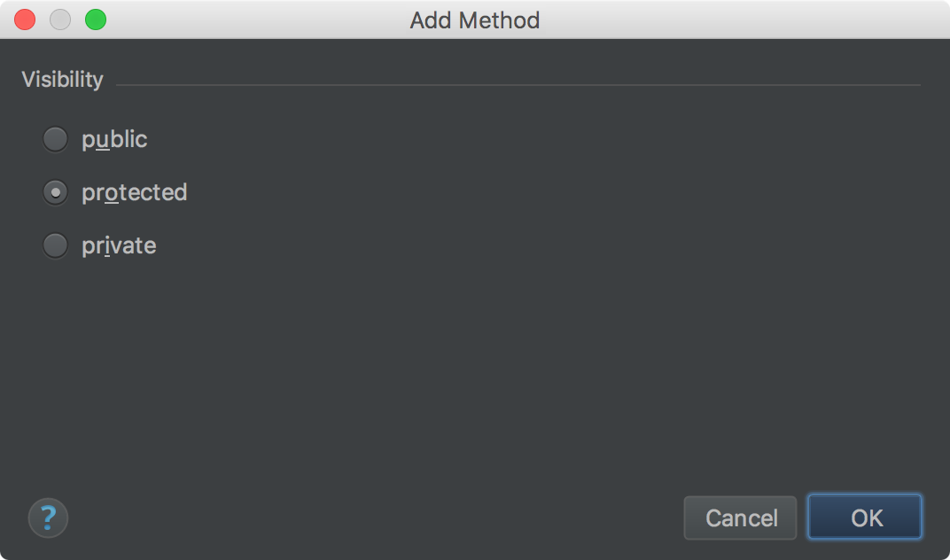The height and width of the screenshot is (560, 950).
Task: Click the "protected" label text
Action: 135,193
